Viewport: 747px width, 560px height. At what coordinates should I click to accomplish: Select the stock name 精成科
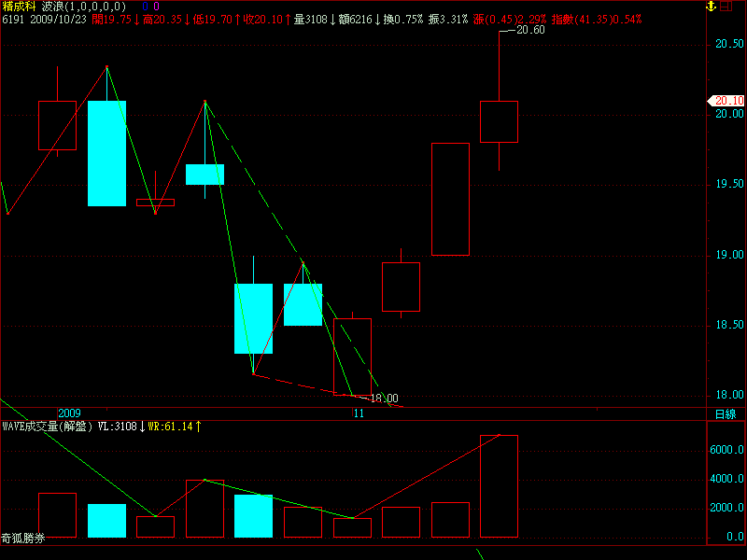tap(19, 7)
